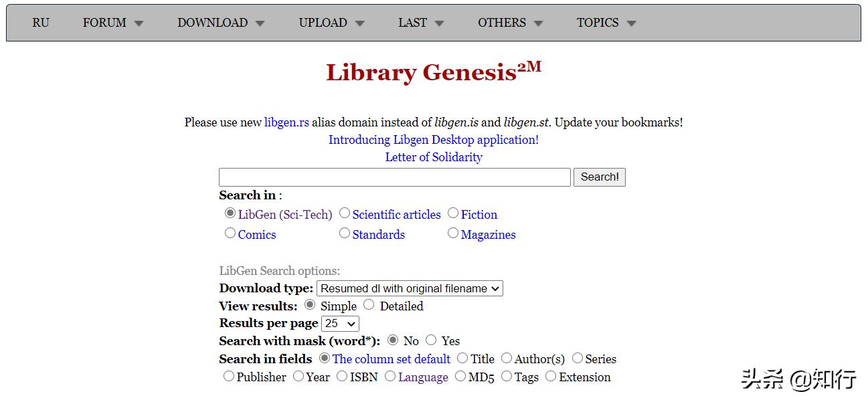This screenshot has width=868, height=402.
Task: Select the ISBN search field option
Action: (342, 377)
